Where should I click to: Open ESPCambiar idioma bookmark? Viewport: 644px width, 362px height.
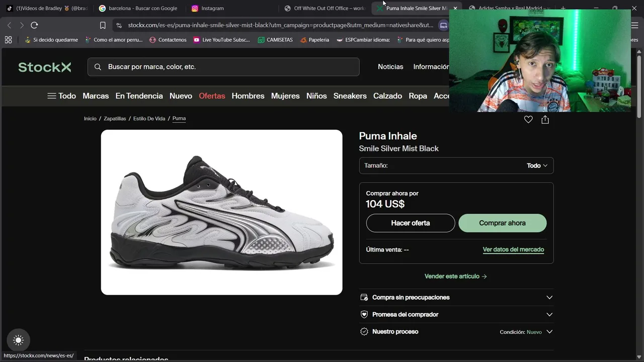coord(363,40)
